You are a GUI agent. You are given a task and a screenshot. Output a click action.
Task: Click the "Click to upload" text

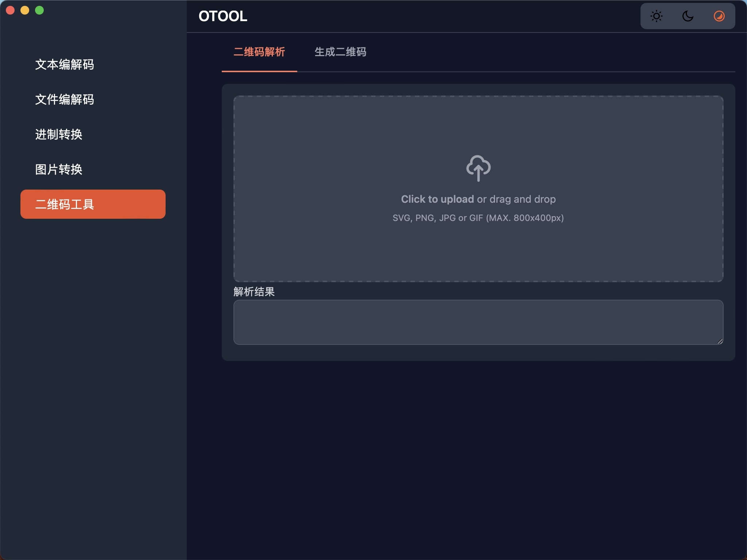pyautogui.click(x=437, y=199)
